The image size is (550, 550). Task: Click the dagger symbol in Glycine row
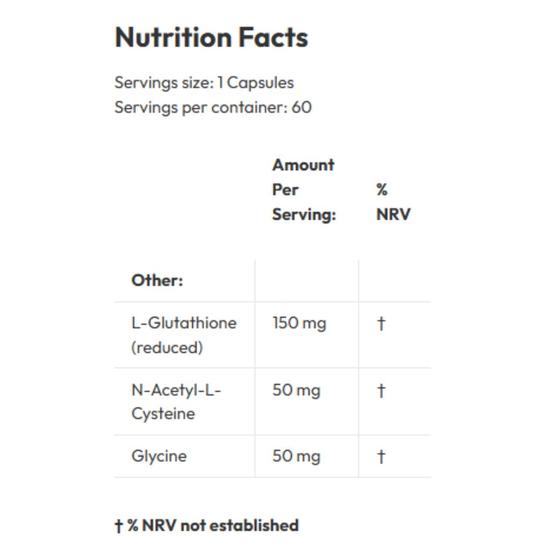click(381, 456)
